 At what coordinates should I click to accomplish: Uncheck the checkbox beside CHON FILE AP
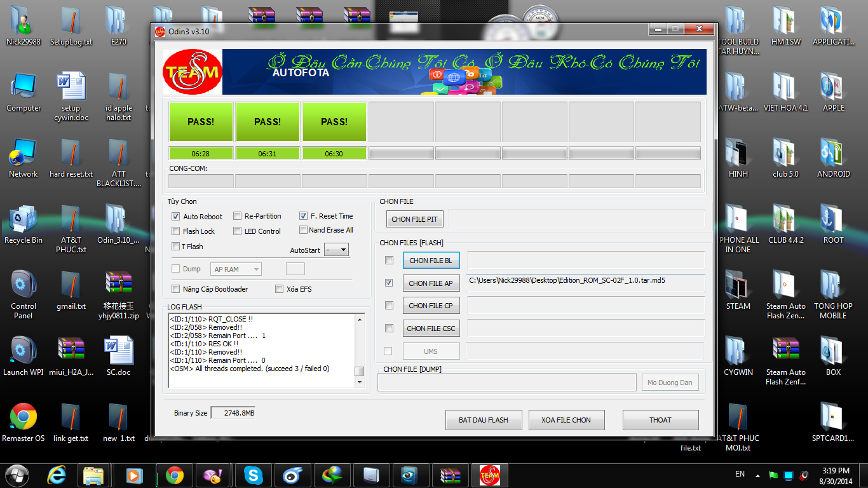point(389,283)
